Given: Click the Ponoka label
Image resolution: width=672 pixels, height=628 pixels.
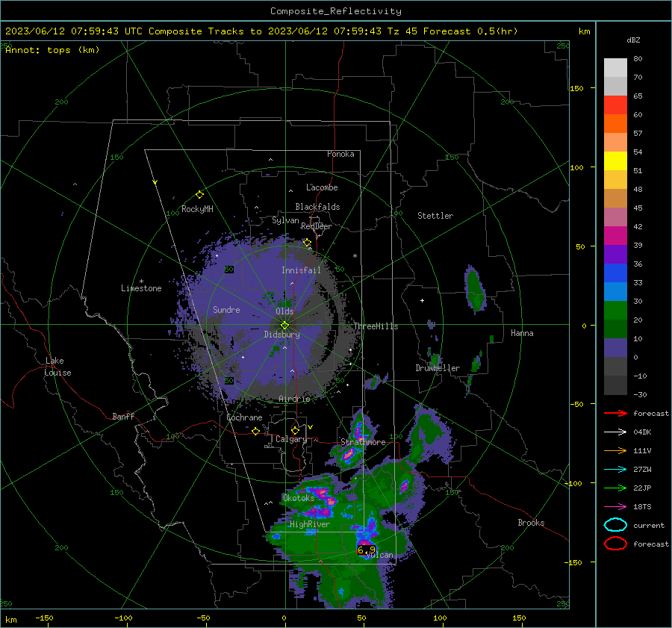Looking at the screenshot, I should click(x=340, y=154).
